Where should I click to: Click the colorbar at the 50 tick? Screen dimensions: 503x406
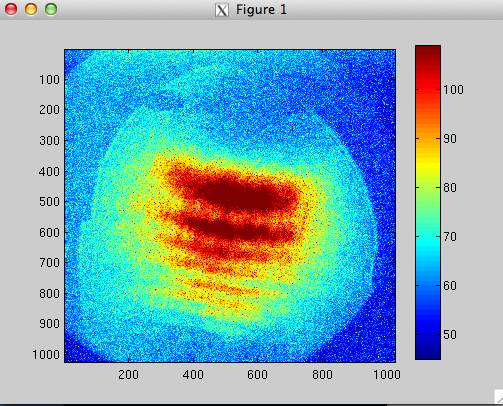(428, 334)
